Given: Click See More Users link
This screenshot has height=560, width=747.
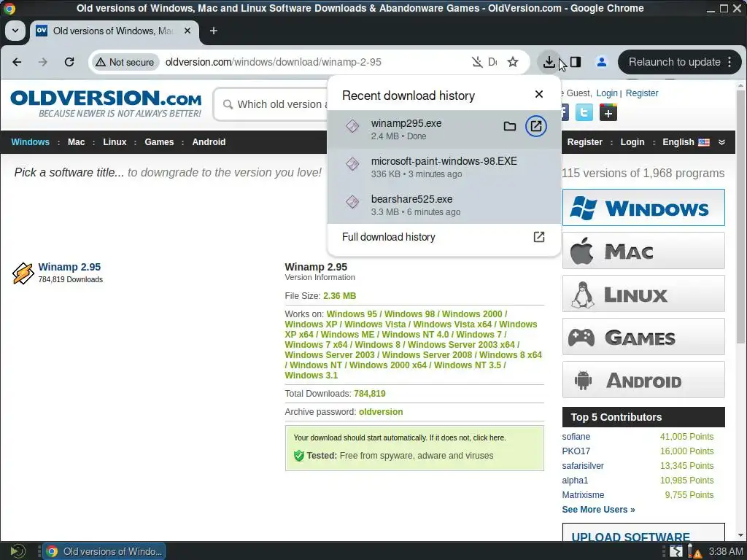Looking at the screenshot, I should (598, 510).
